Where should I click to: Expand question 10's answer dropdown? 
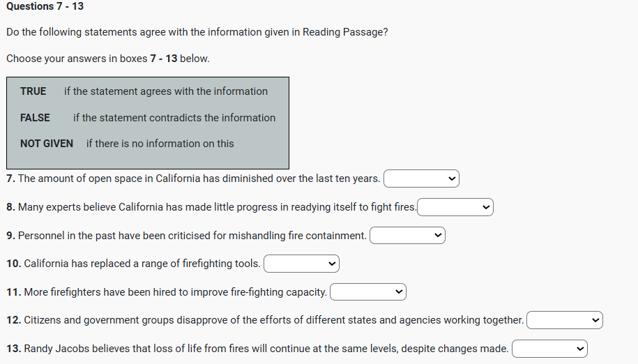[x=301, y=264]
